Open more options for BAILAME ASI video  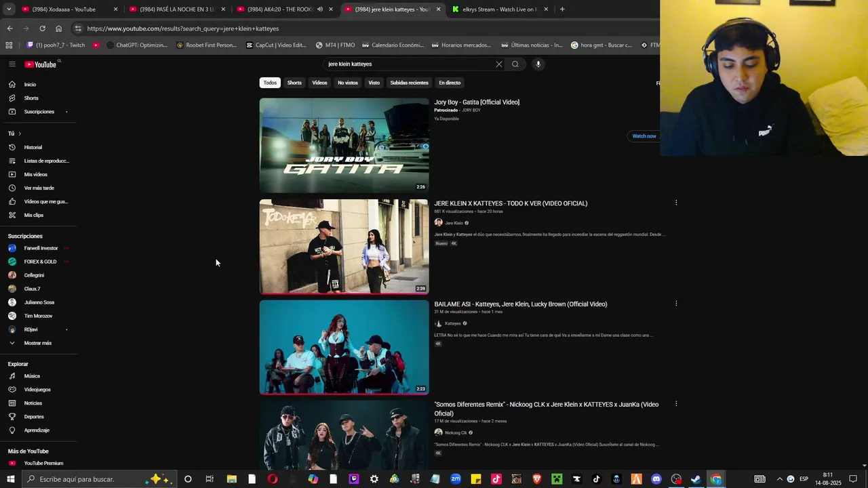(x=676, y=304)
